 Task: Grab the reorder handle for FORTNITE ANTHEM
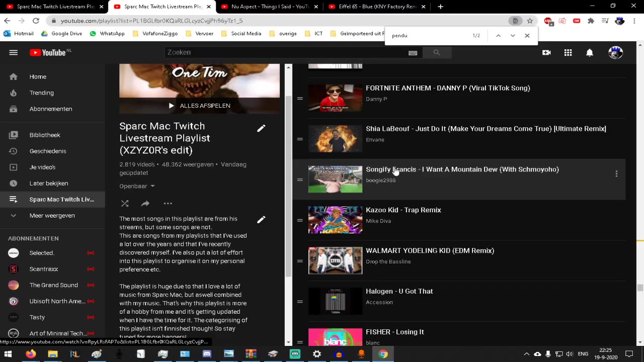pyautogui.click(x=300, y=98)
